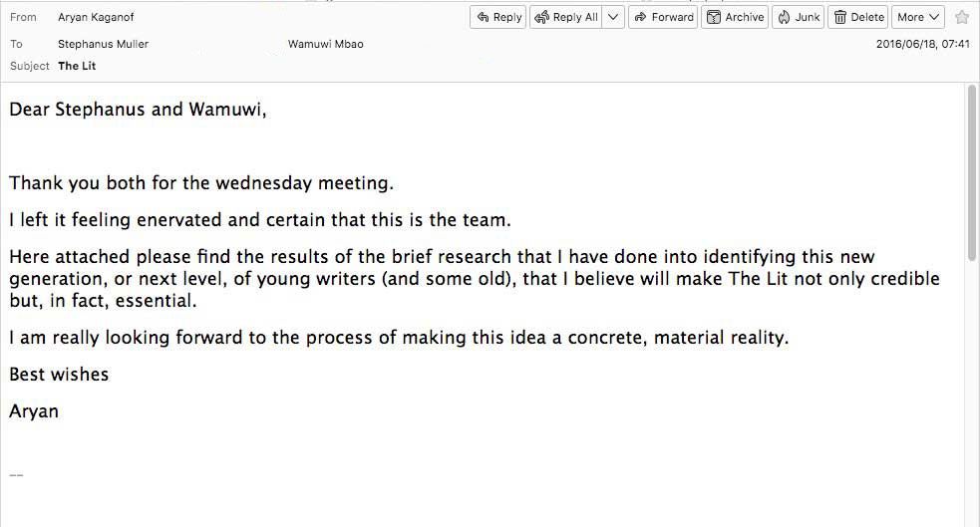Click the From field label
The width and height of the screenshot is (980, 527).
[x=23, y=17]
